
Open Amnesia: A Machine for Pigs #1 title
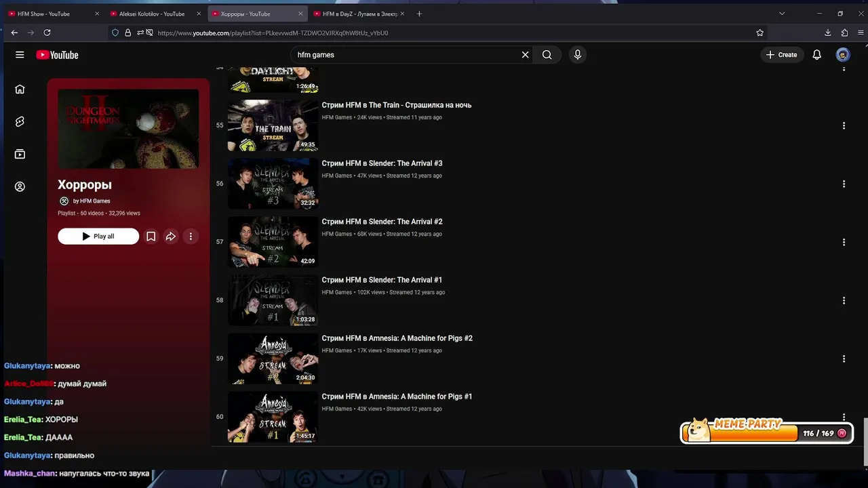(397, 396)
